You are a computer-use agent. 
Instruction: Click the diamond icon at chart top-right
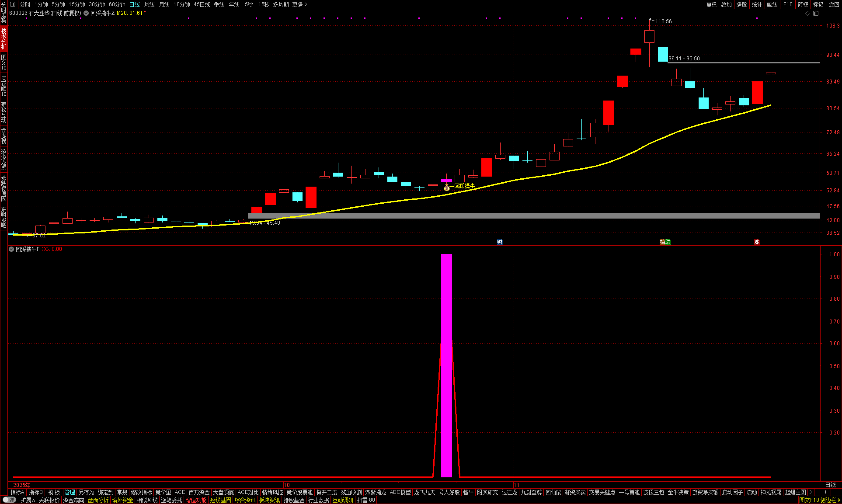point(808,14)
